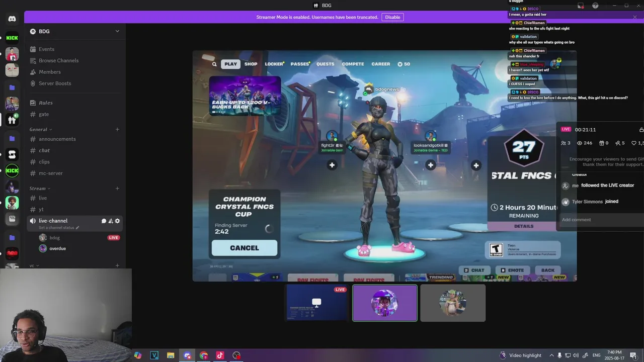Open the LOCKER tab in Fortnite
The width and height of the screenshot is (644, 362).
tap(274, 64)
